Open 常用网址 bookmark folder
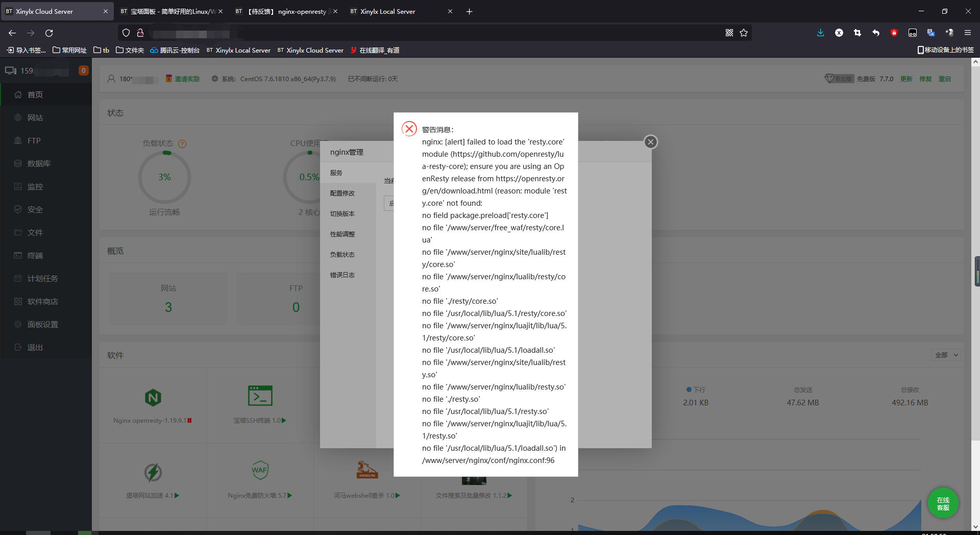Viewport: 980px width, 535px height. 70,50
